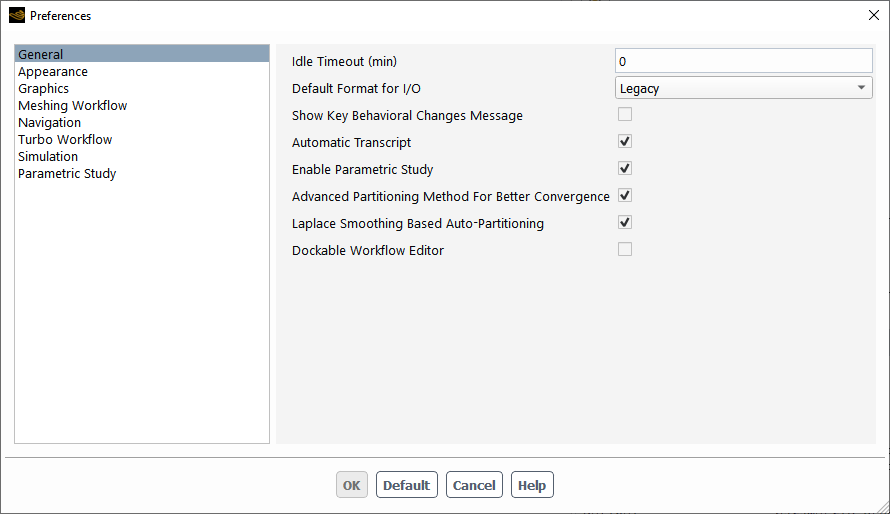This screenshot has height=514, width=890.
Task: Uncheck the Automatic Transcript checkbox
Action: 625,141
